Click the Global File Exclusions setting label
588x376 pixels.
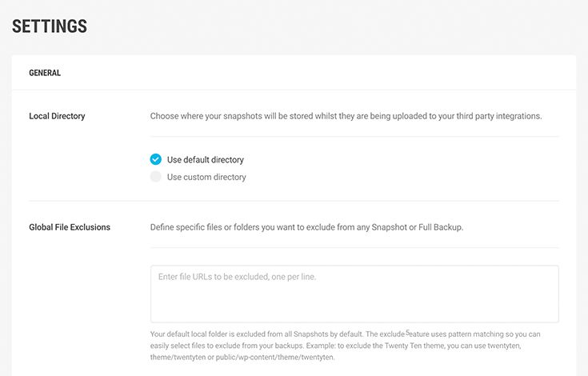coord(70,226)
